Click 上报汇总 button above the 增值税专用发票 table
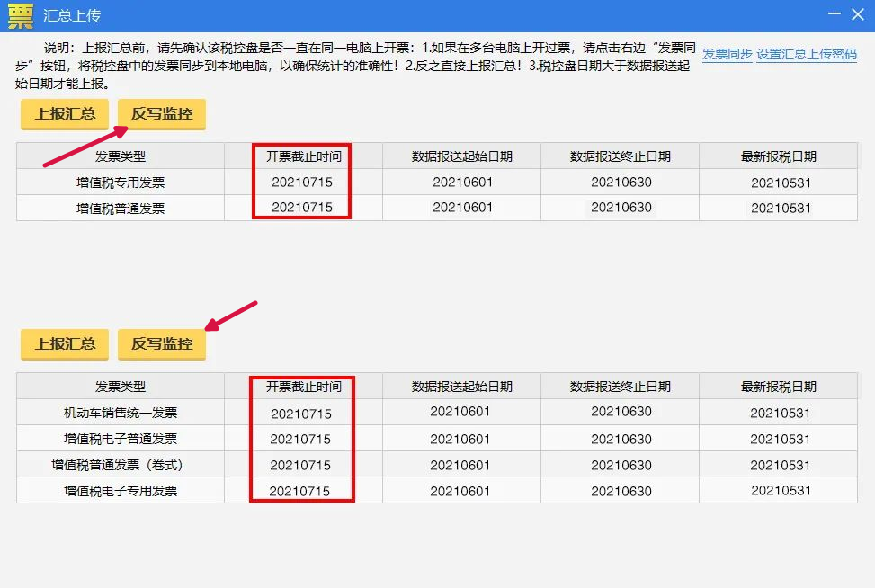Image resolution: width=875 pixels, height=588 pixels. coord(65,114)
